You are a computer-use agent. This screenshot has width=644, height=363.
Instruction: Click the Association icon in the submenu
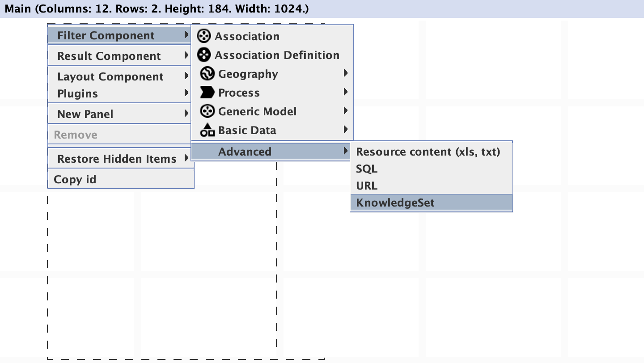tap(203, 36)
